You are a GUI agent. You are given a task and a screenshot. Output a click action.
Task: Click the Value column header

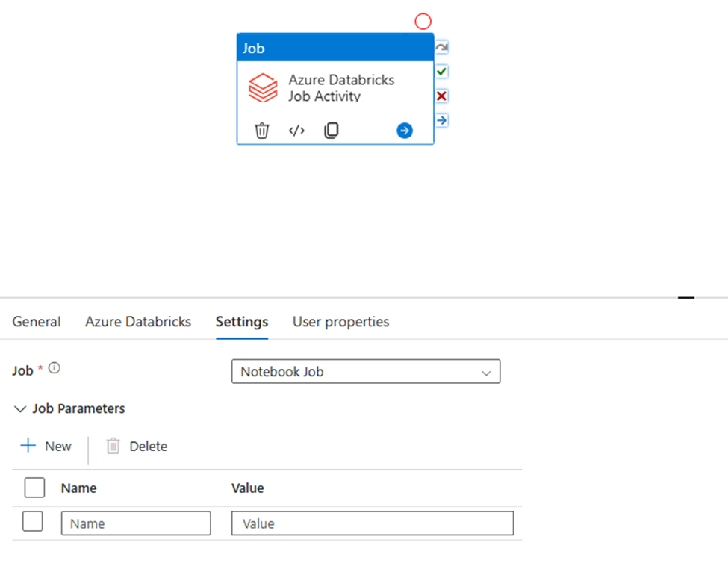(248, 488)
